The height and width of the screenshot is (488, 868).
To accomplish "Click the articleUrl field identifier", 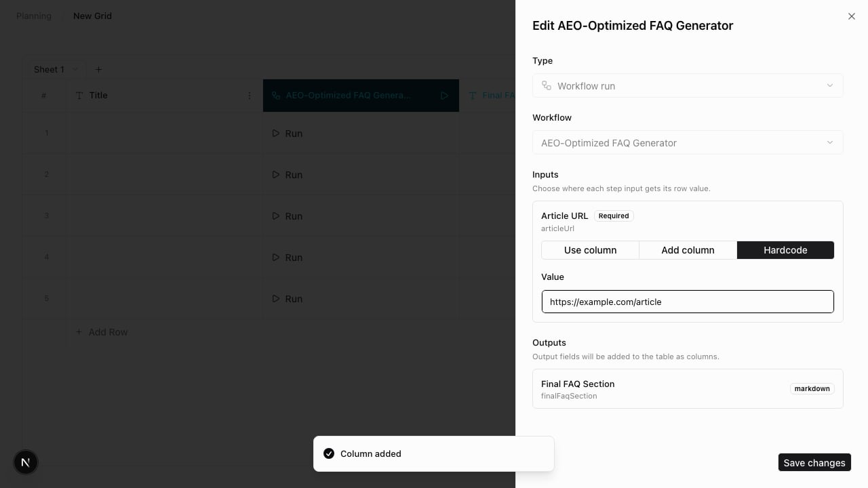I will tap(557, 228).
